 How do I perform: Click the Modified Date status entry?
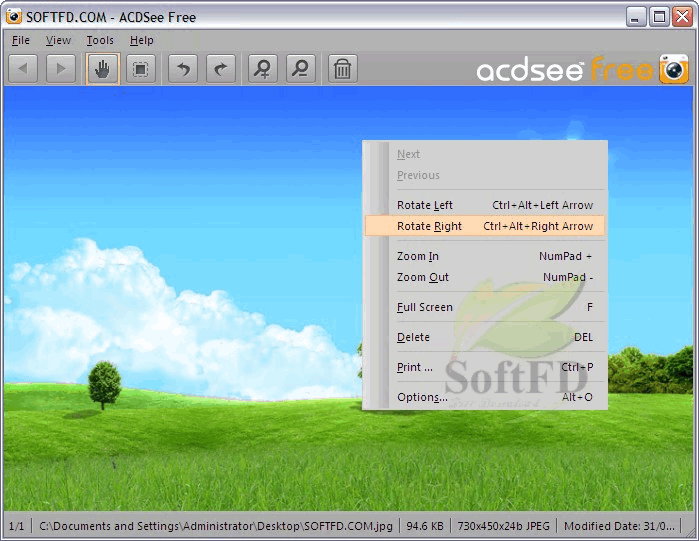tap(619, 526)
